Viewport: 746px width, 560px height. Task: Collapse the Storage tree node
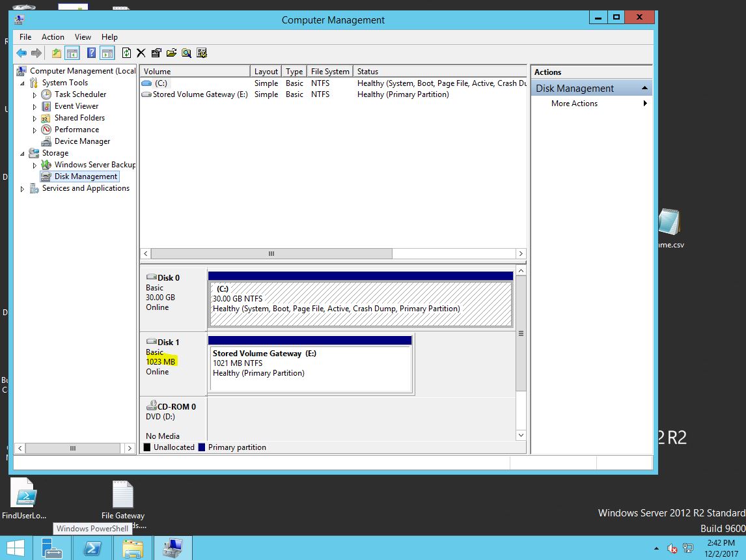(x=23, y=154)
